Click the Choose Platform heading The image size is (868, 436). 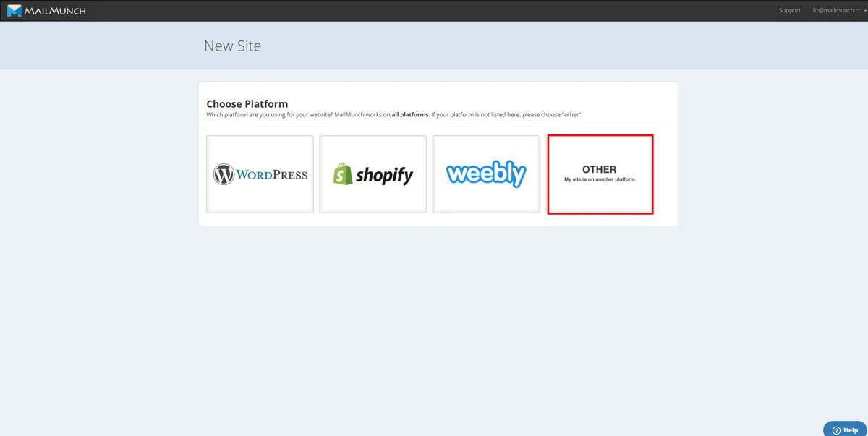[247, 104]
